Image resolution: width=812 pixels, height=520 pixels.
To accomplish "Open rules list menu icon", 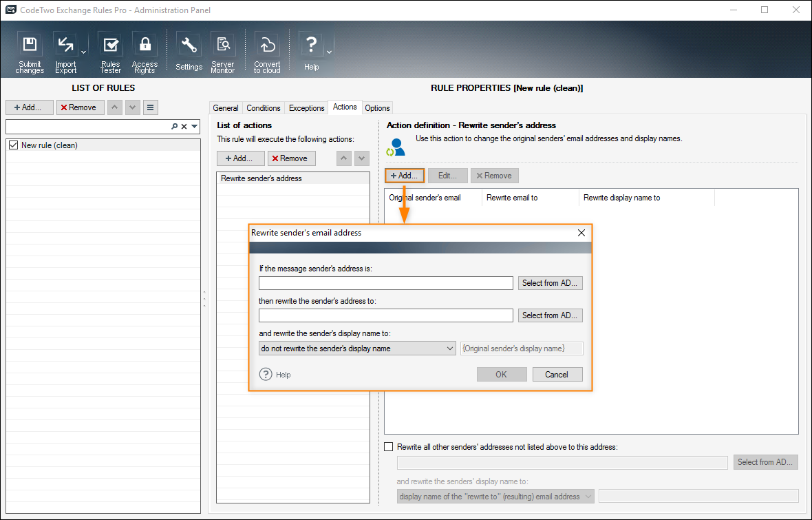I will pos(150,107).
